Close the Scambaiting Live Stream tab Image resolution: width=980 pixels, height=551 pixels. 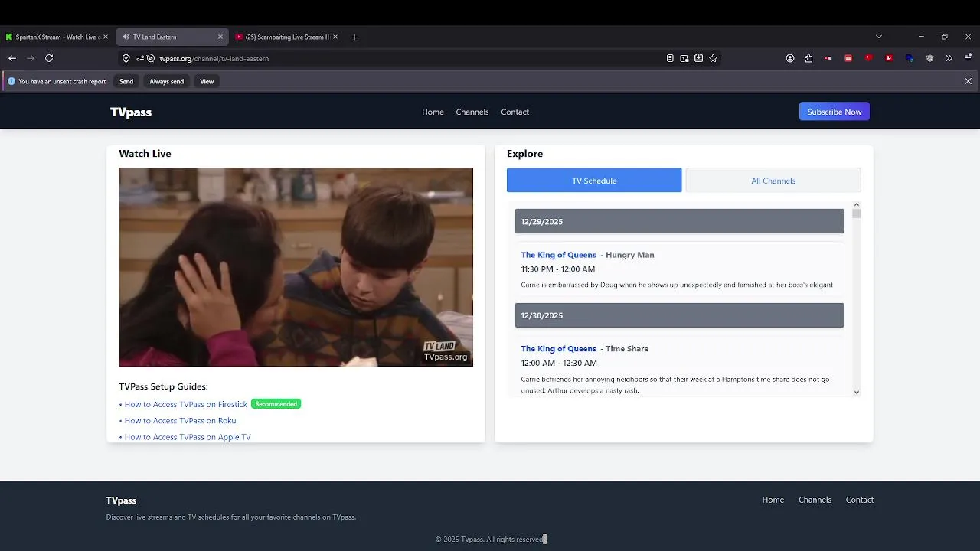pos(335,37)
